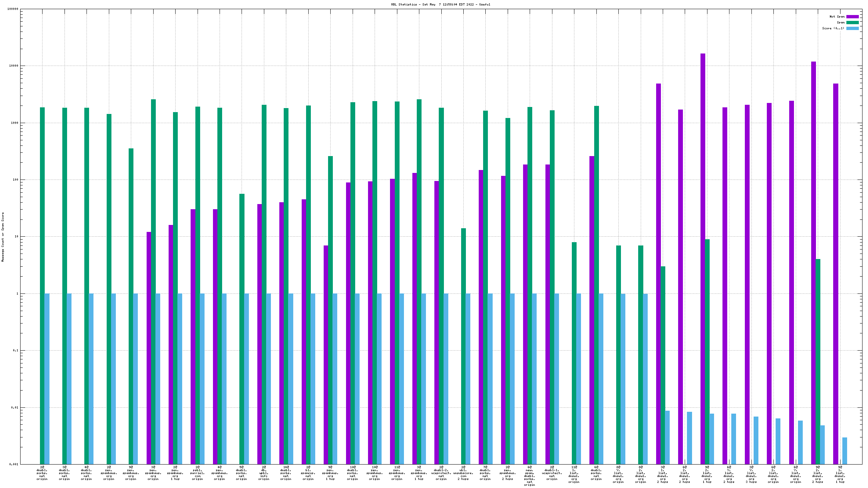Click the Not Spam legend text label

[837, 16]
